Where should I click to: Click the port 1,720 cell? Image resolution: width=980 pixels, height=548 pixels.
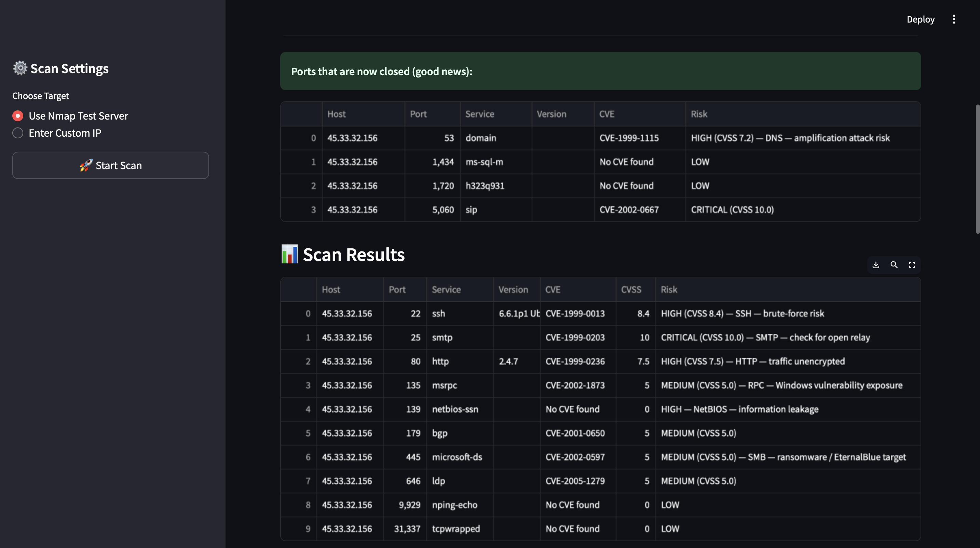pyautogui.click(x=433, y=186)
